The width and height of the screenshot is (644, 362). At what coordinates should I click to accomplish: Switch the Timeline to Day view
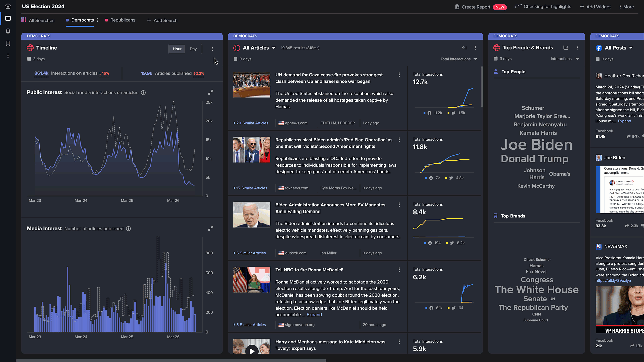[x=193, y=49]
